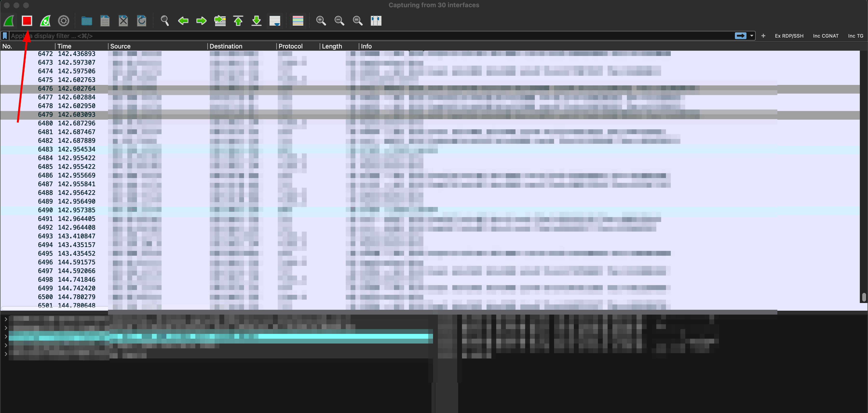The image size is (868, 413).
Task: Sort by the Time column header
Action: coord(64,46)
